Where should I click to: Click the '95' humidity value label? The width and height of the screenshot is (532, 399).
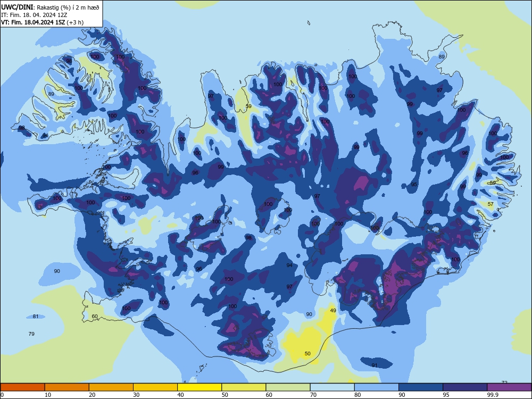click(x=414, y=185)
